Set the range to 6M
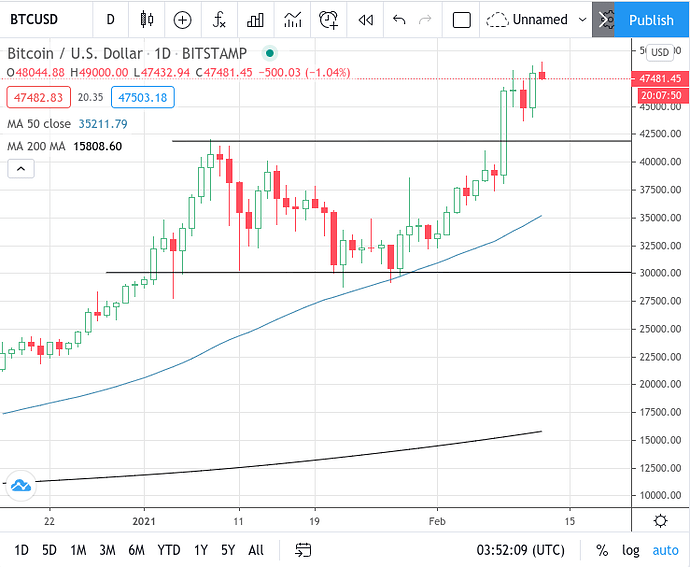Screen dimensions: 690x567 pos(136,550)
